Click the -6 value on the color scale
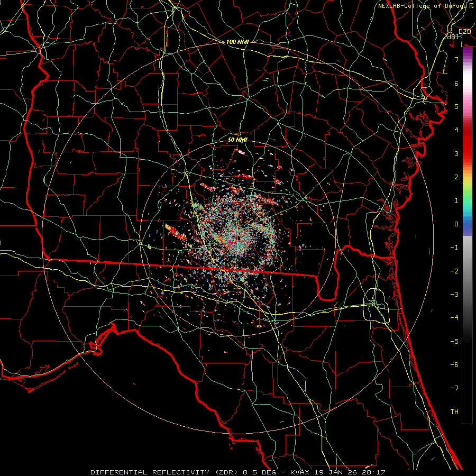This screenshot has width=476, height=476. (454, 365)
